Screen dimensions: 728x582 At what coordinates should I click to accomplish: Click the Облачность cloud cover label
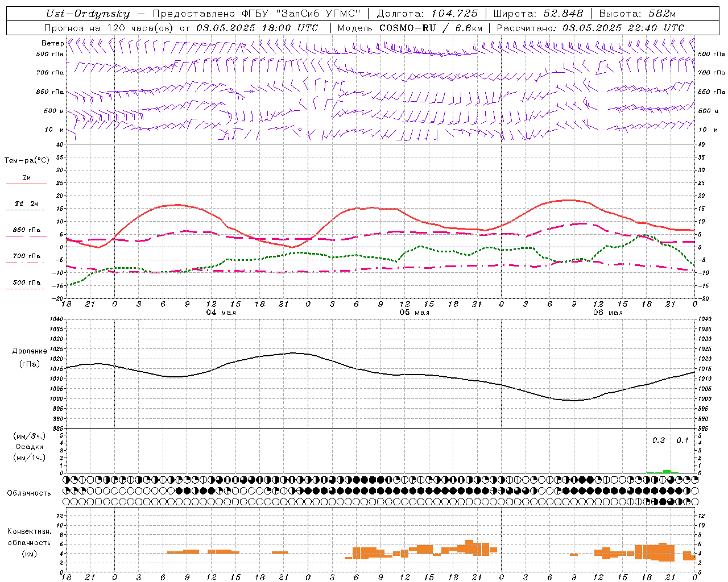[29, 493]
